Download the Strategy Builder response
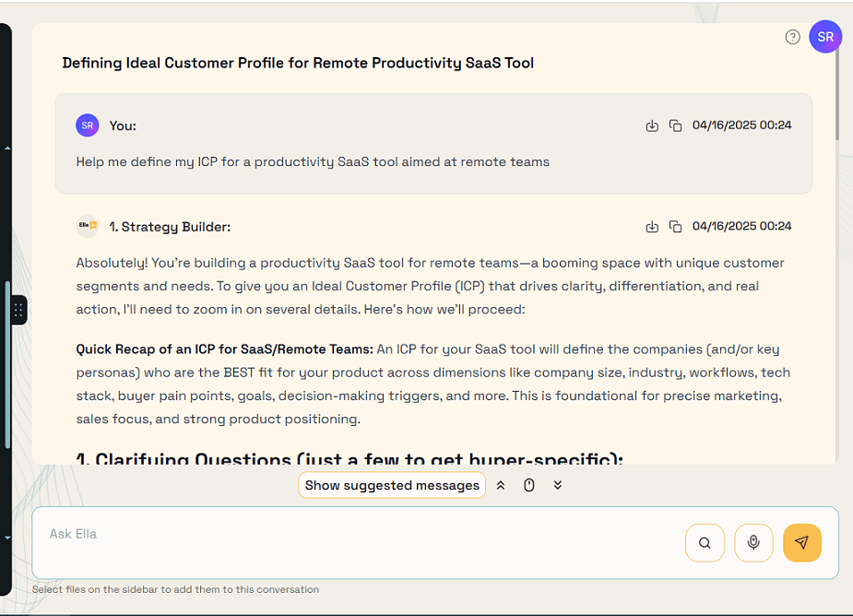This screenshot has width=853, height=616. pyautogui.click(x=652, y=226)
